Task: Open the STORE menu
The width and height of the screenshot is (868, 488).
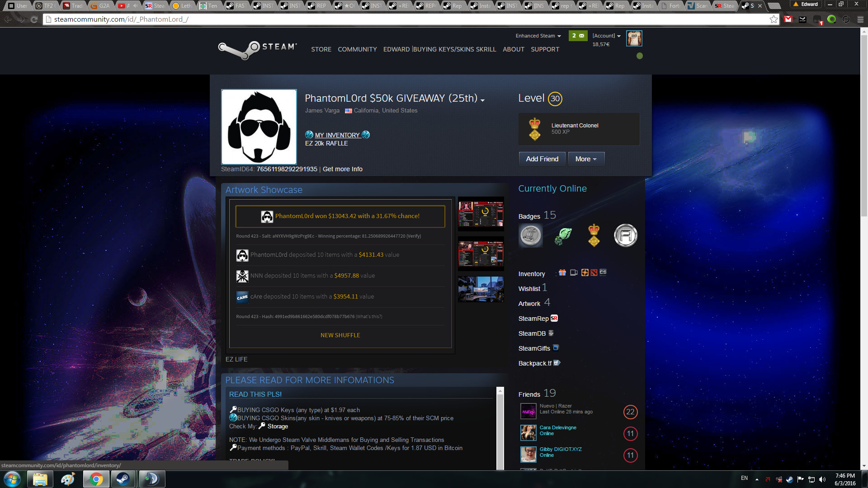Action: 321,49
